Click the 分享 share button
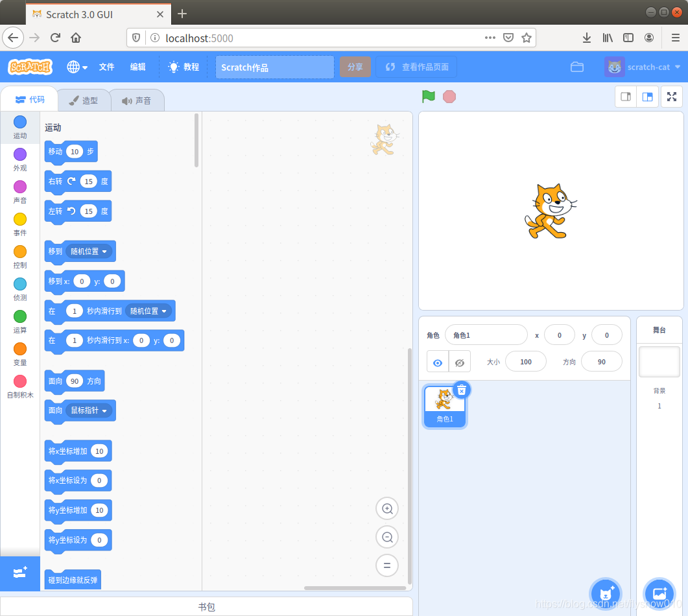The height and width of the screenshot is (616, 688). [355, 67]
